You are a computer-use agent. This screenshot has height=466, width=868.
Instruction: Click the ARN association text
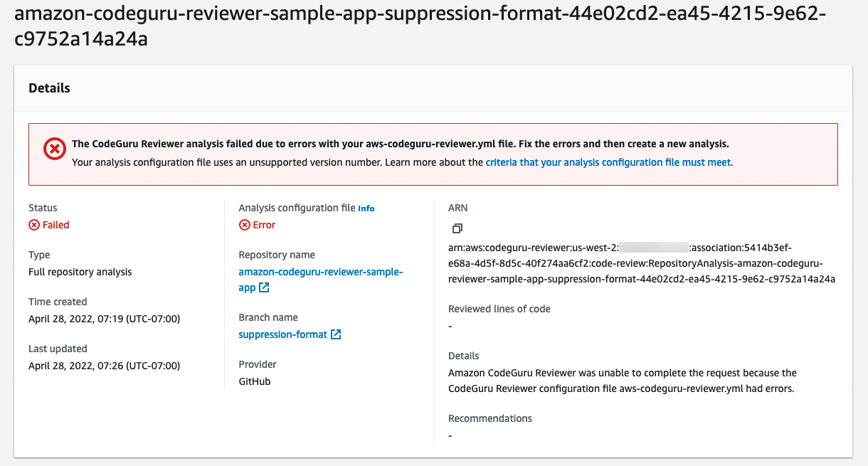tap(640, 263)
